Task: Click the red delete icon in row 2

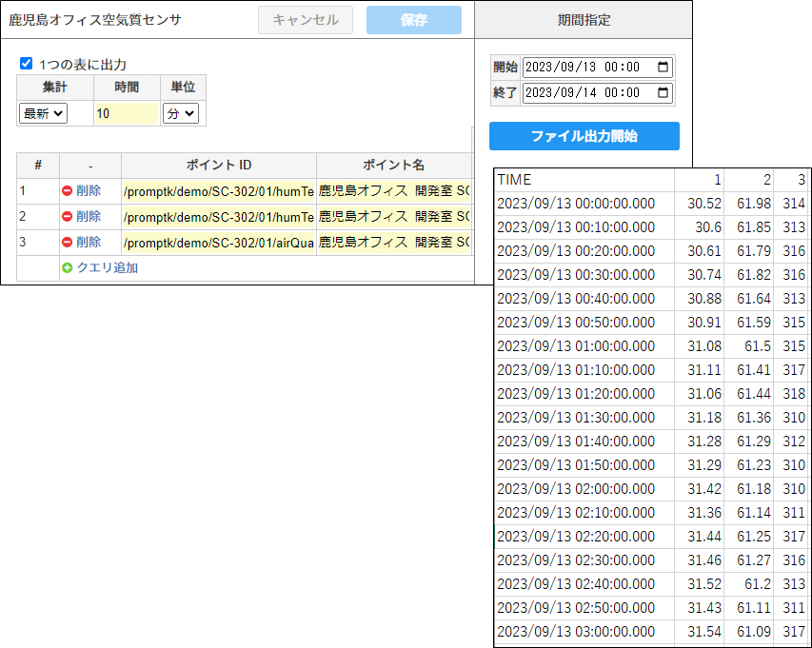Action: tap(67, 216)
